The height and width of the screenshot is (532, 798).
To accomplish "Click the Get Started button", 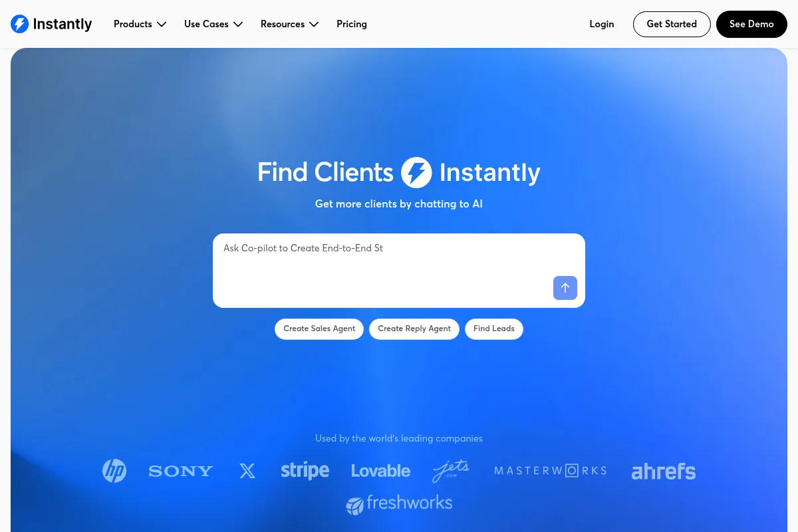I will (x=672, y=24).
